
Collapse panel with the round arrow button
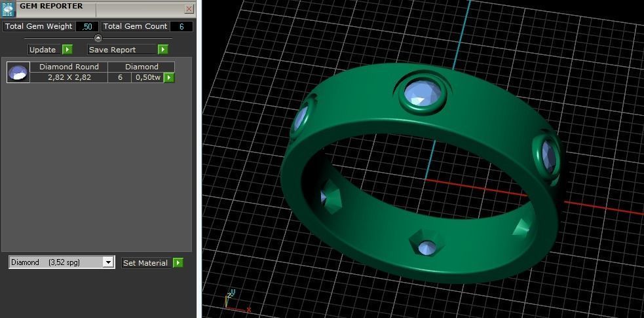click(98, 38)
